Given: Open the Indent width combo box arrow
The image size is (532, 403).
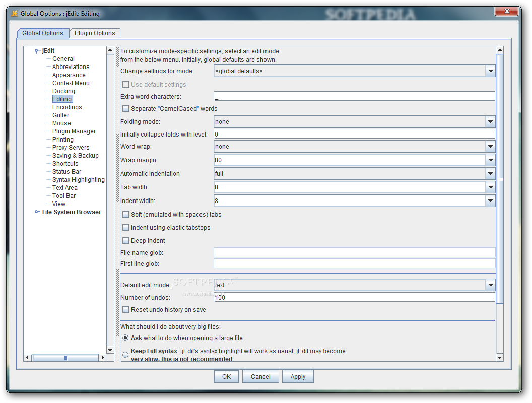Looking at the screenshot, I should tap(491, 201).
